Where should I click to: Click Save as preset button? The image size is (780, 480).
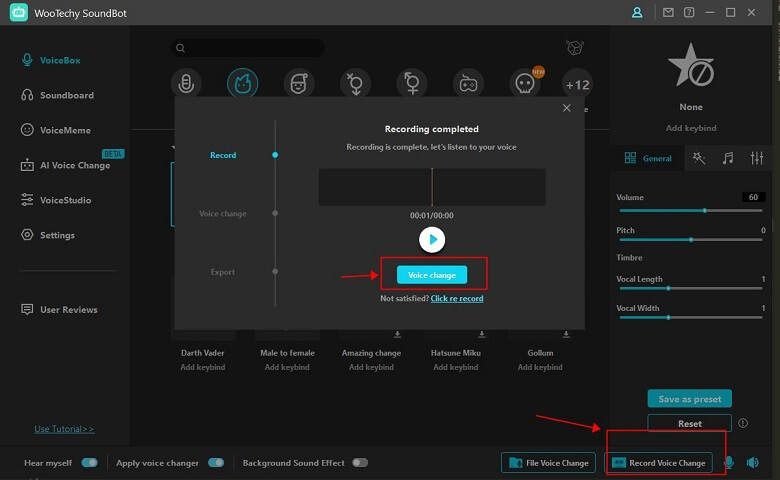(689, 399)
